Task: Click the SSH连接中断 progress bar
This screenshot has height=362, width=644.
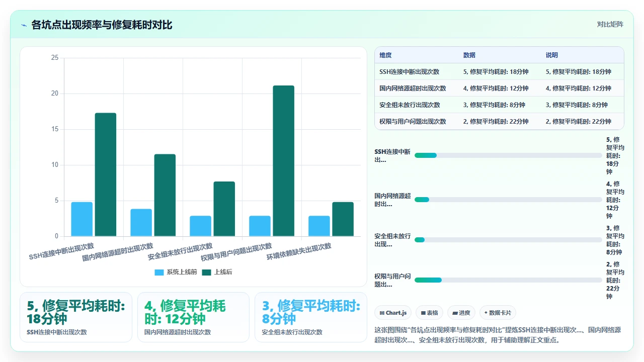Action: (508, 155)
